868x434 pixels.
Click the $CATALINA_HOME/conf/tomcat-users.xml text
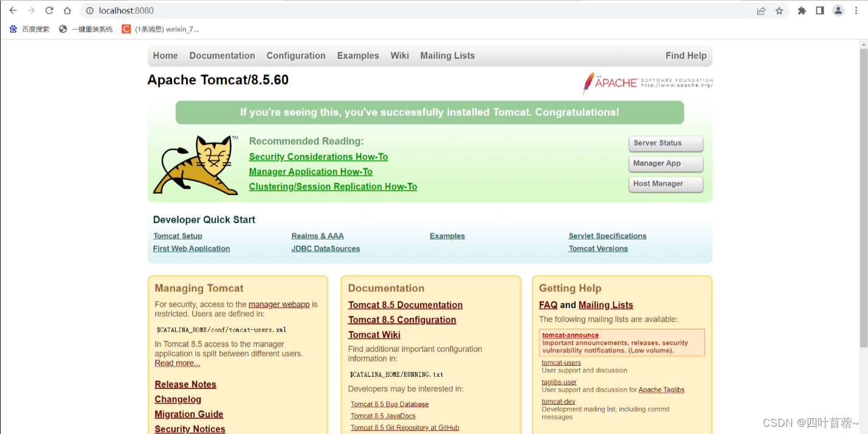(x=221, y=330)
